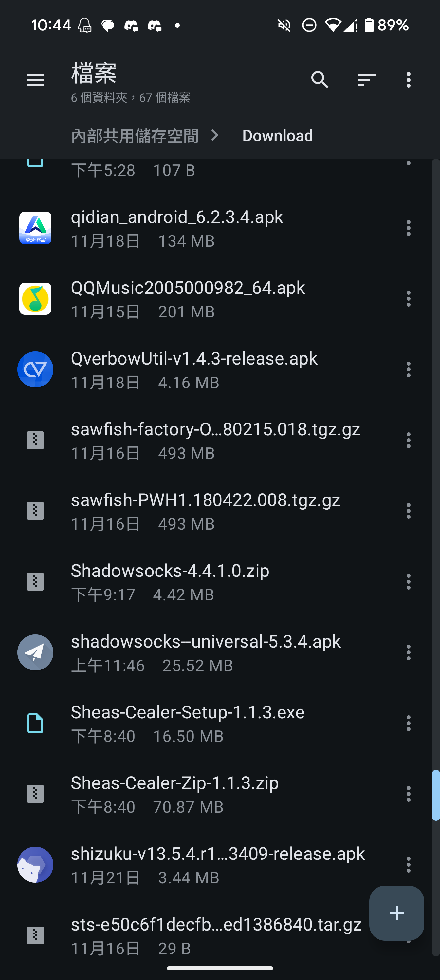Image resolution: width=440 pixels, height=980 pixels.
Task: Open the sort options icon
Action: click(367, 80)
